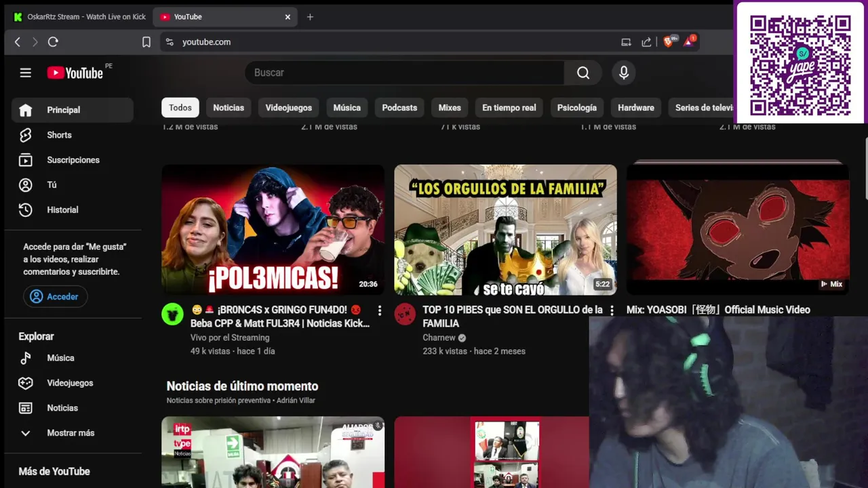Image resolution: width=868 pixels, height=488 pixels.
Task: Open Historial in the sidebar
Action: click(73, 210)
